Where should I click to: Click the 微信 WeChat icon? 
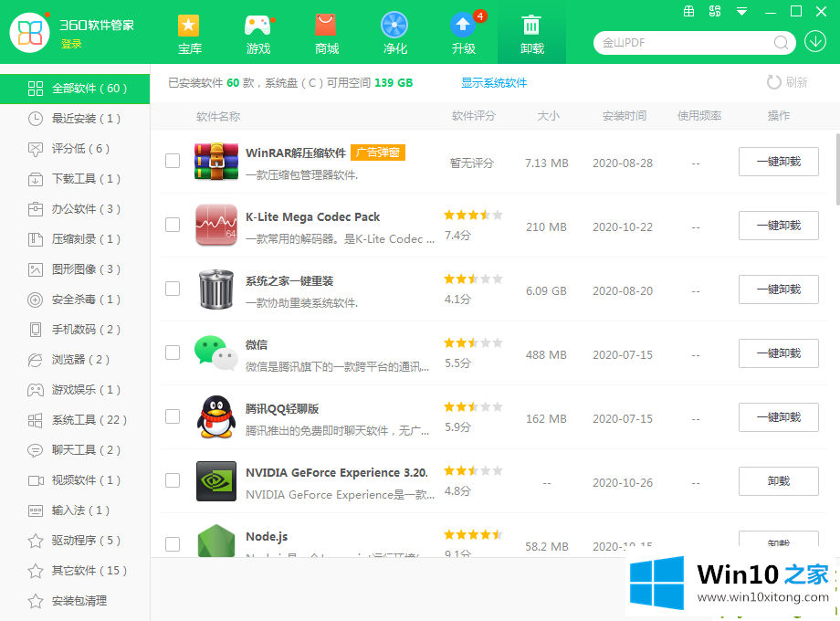215,353
